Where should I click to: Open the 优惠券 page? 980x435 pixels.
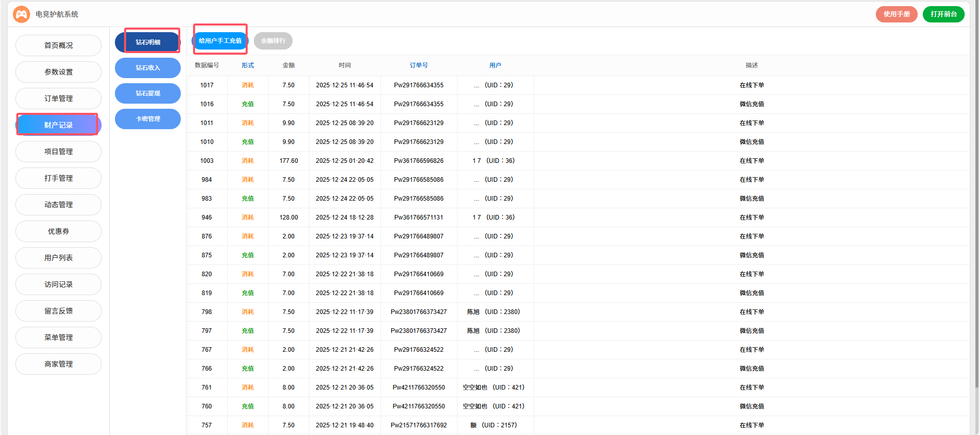(x=58, y=231)
